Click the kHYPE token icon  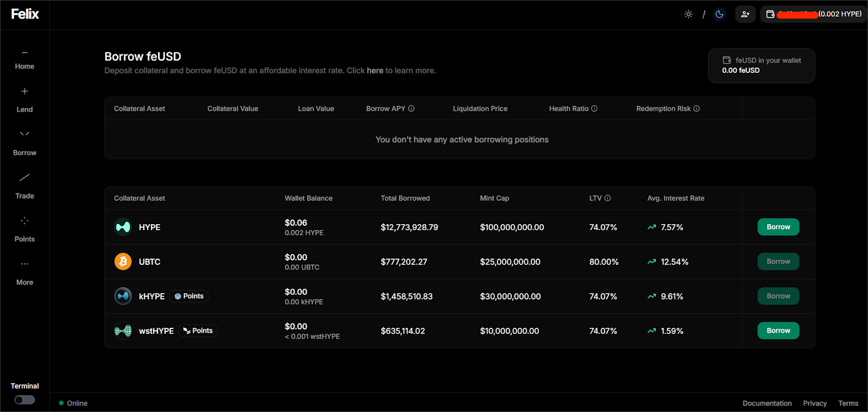pyautogui.click(x=123, y=296)
